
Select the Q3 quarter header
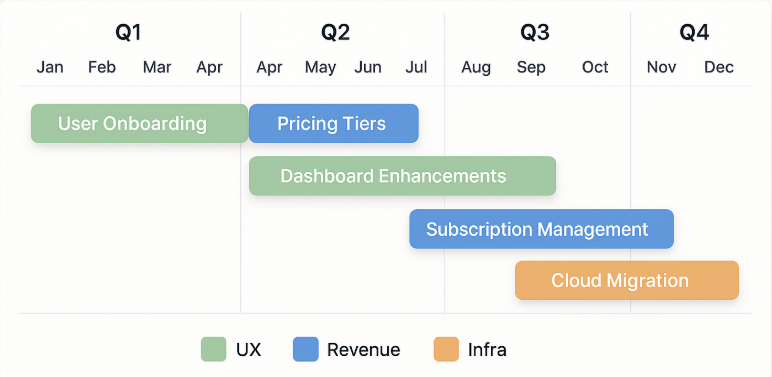tap(535, 32)
